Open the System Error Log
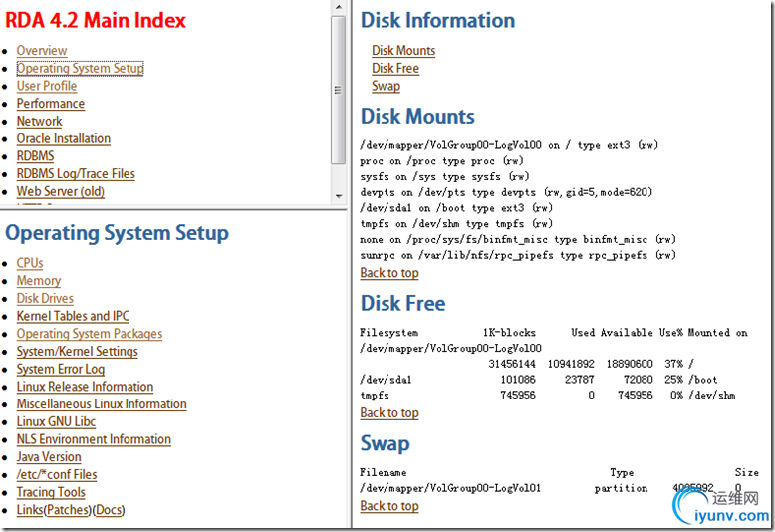Viewport: 775px width, 532px height. (x=60, y=370)
